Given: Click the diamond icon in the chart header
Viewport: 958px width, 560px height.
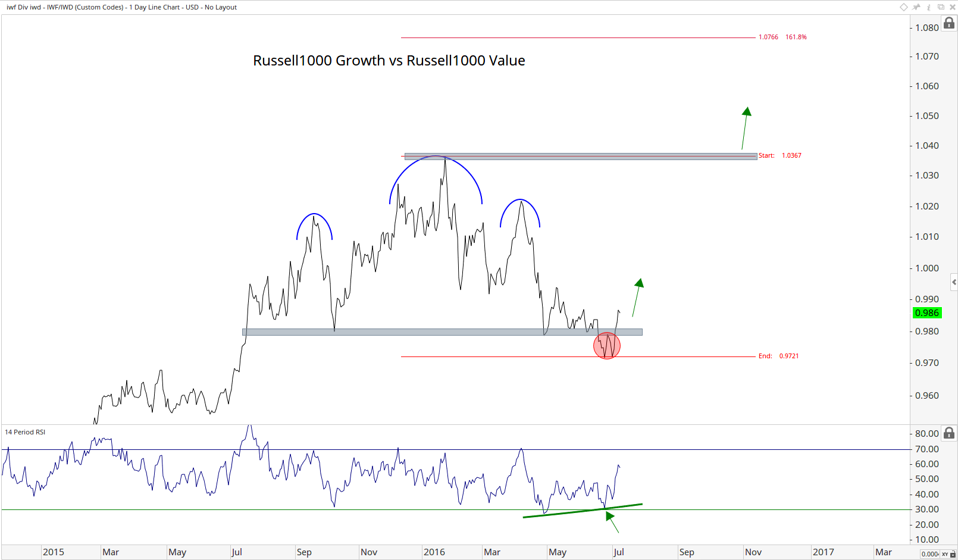Looking at the screenshot, I should click(903, 7).
